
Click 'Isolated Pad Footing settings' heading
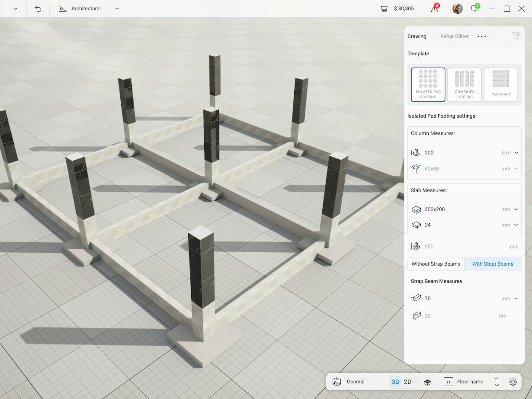(441, 116)
